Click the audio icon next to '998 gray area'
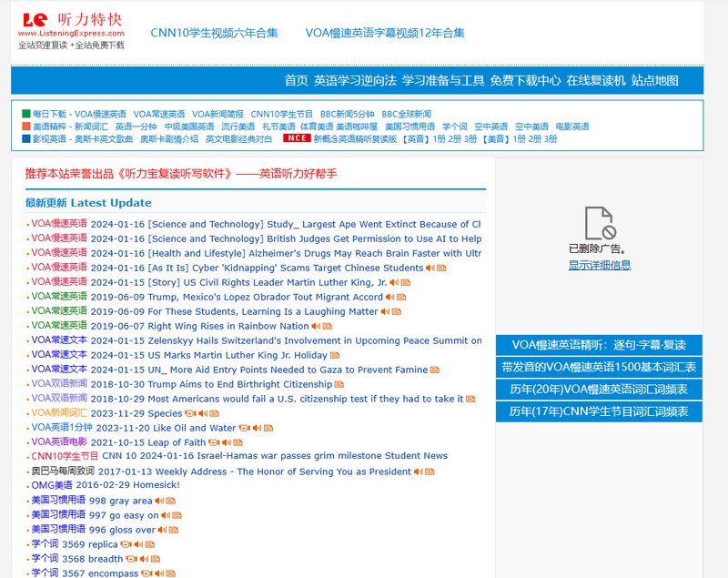Viewport: 728px width, 578px height. [159, 501]
